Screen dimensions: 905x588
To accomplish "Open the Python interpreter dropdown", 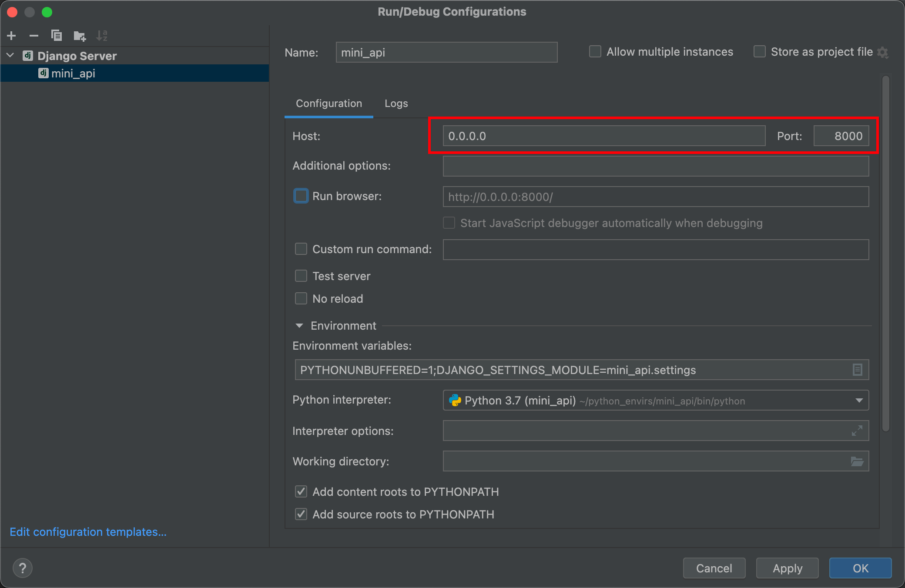I will [x=859, y=401].
